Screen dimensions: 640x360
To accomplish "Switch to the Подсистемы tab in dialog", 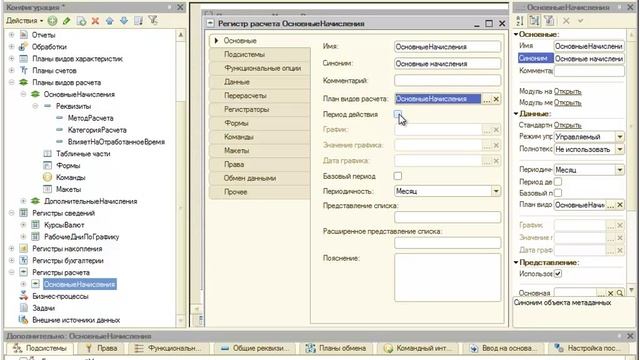I will point(260,54).
